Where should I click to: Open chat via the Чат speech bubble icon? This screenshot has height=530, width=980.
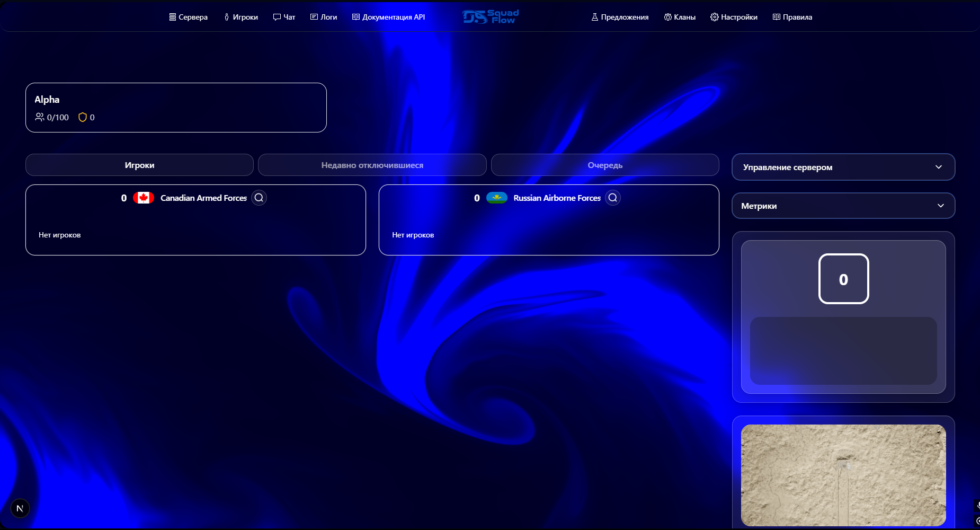276,16
